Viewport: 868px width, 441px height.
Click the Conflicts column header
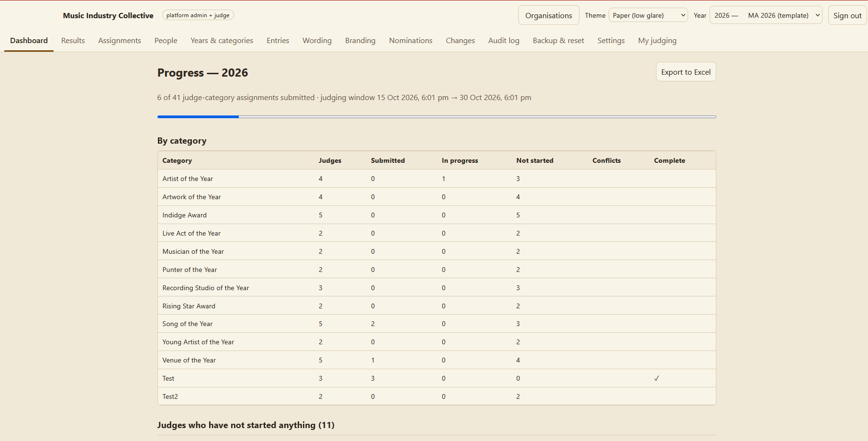tap(606, 160)
